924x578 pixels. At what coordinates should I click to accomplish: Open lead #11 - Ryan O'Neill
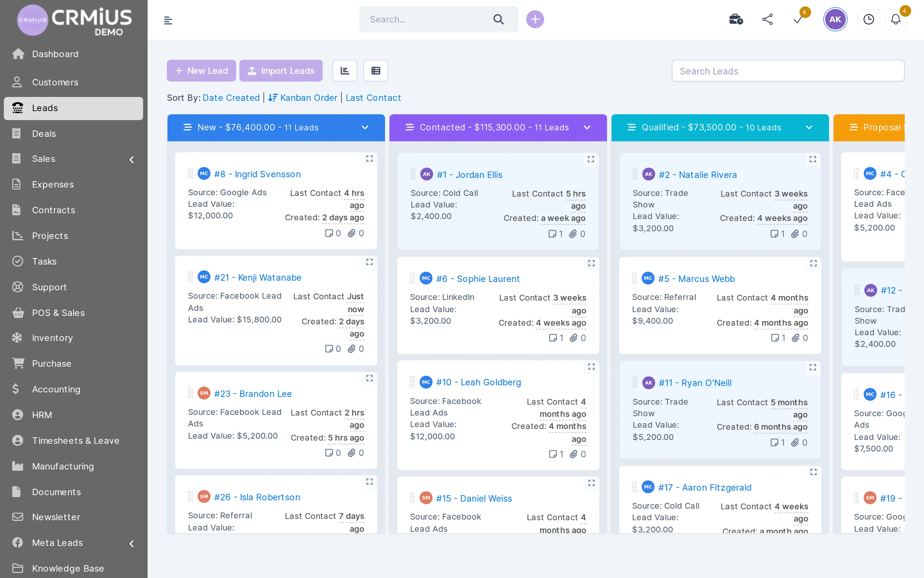point(695,383)
